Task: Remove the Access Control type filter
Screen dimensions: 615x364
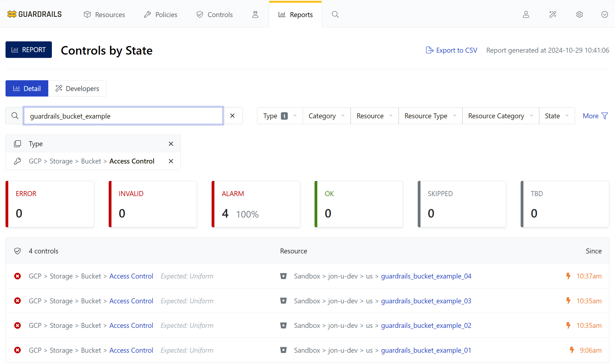Action: point(171,161)
